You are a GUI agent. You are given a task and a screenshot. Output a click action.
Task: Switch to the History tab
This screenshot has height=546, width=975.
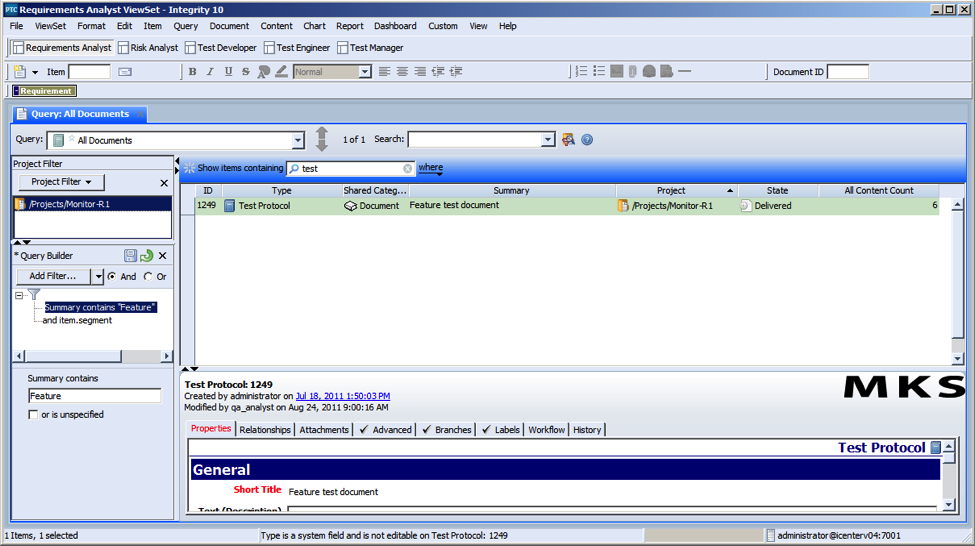click(x=587, y=430)
